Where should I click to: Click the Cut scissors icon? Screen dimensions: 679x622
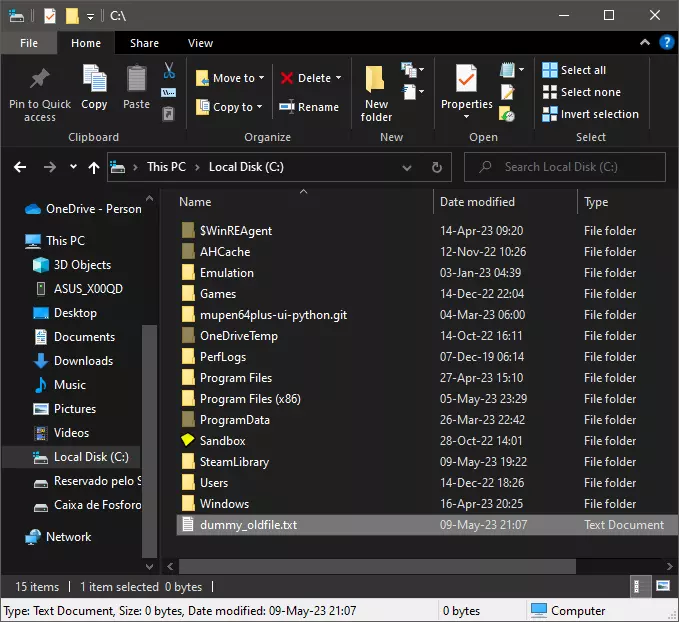click(x=169, y=70)
